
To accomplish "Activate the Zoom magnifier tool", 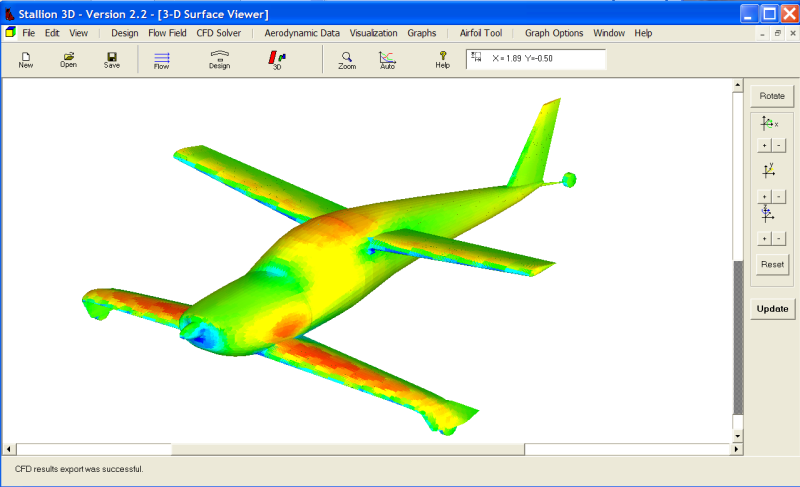I will tap(347, 61).
